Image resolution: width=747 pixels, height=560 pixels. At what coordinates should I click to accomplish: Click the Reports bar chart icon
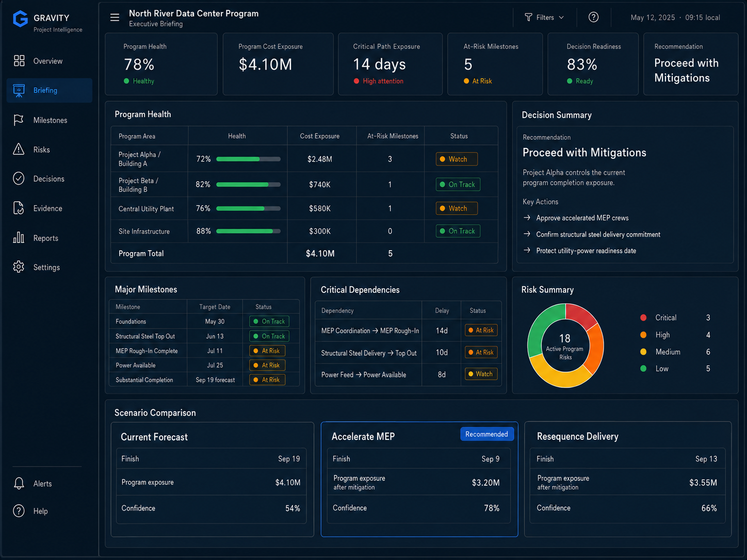click(19, 238)
